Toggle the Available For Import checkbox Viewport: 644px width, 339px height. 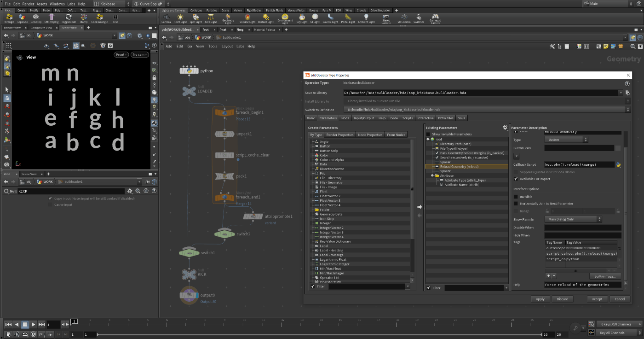pos(516,179)
